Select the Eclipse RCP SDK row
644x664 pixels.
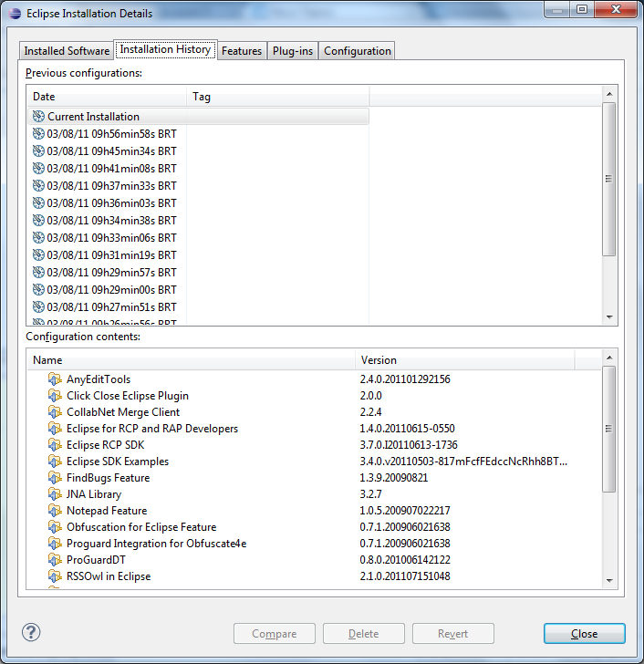tap(314, 445)
